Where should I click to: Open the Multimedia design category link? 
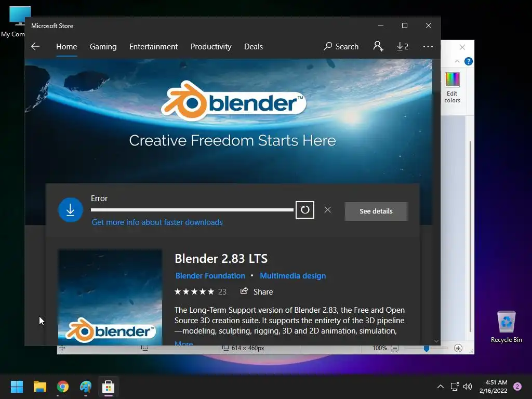pyautogui.click(x=293, y=276)
